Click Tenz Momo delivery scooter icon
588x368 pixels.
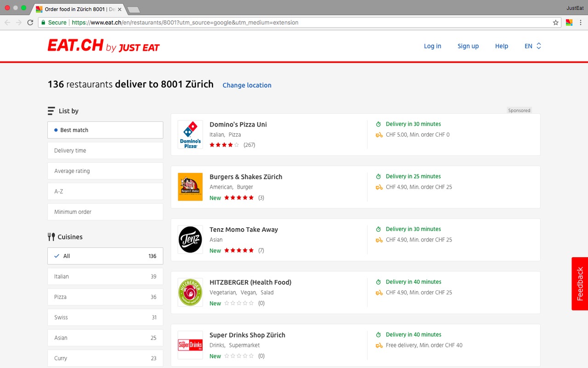click(x=379, y=240)
